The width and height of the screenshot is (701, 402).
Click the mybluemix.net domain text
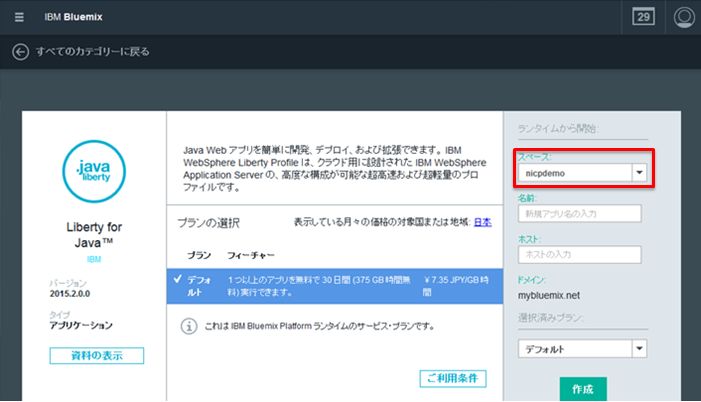[x=549, y=296]
